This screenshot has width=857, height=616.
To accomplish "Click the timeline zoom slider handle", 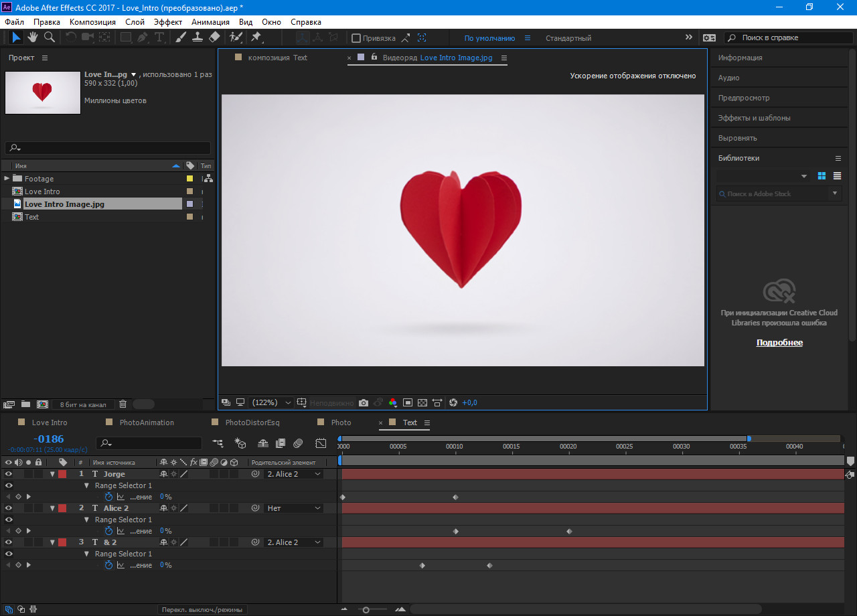I will [x=366, y=609].
